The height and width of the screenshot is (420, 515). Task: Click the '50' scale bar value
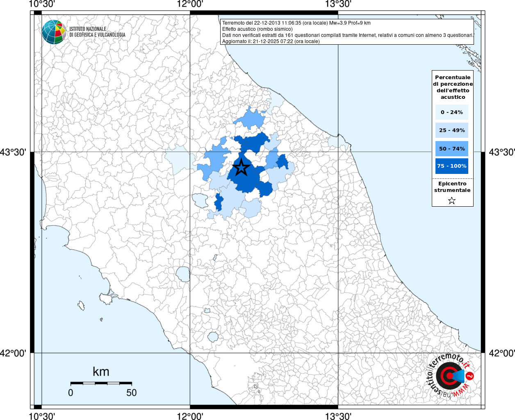(x=132, y=393)
